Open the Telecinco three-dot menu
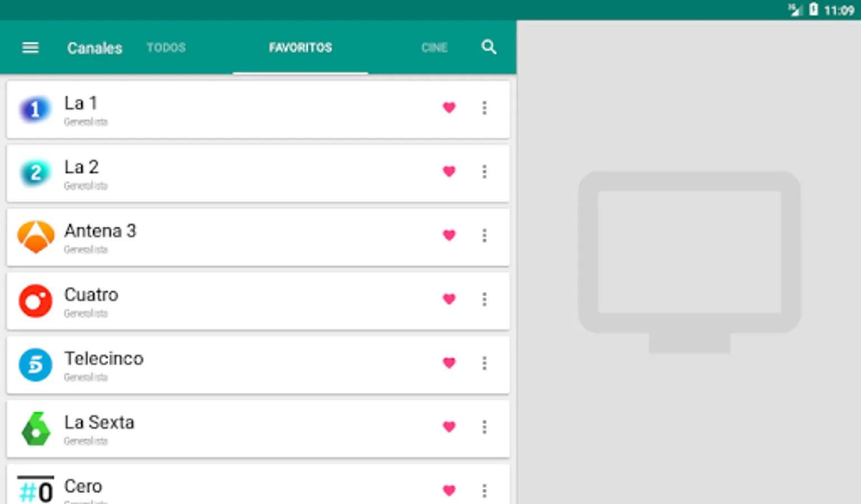Viewport: 861px width, 504px height. pyautogui.click(x=484, y=363)
